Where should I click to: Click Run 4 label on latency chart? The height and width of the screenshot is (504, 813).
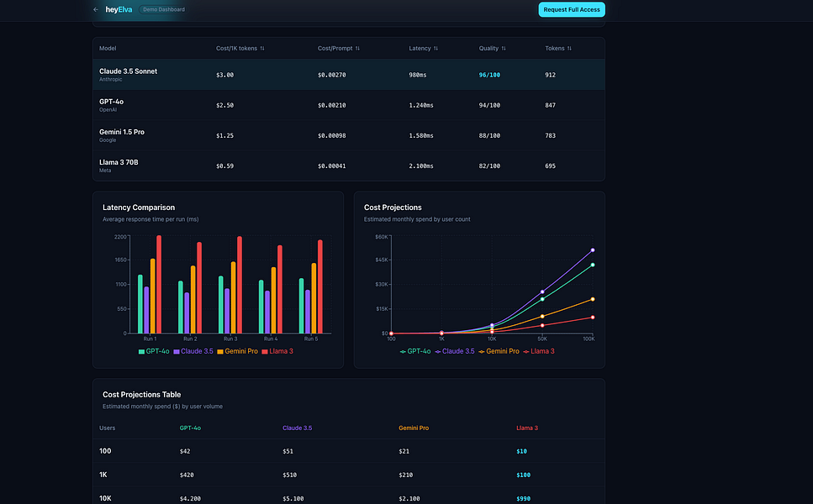coord(271,339)
